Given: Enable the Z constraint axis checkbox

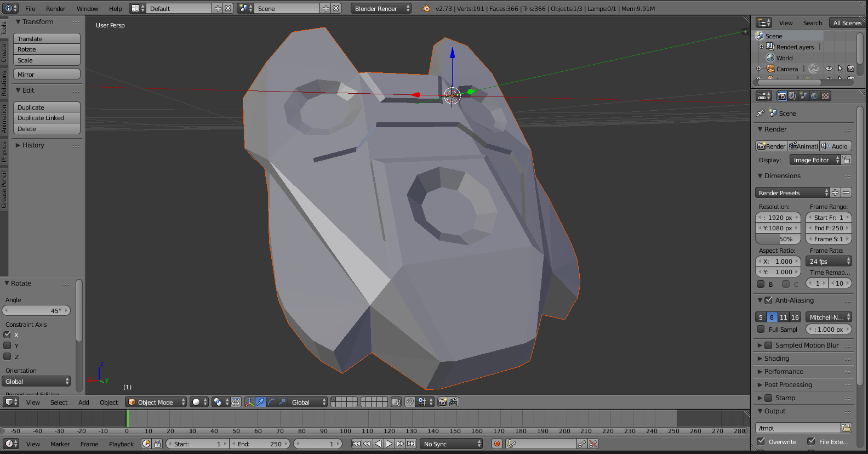Looking at the screenshot, I should [8, 356].
